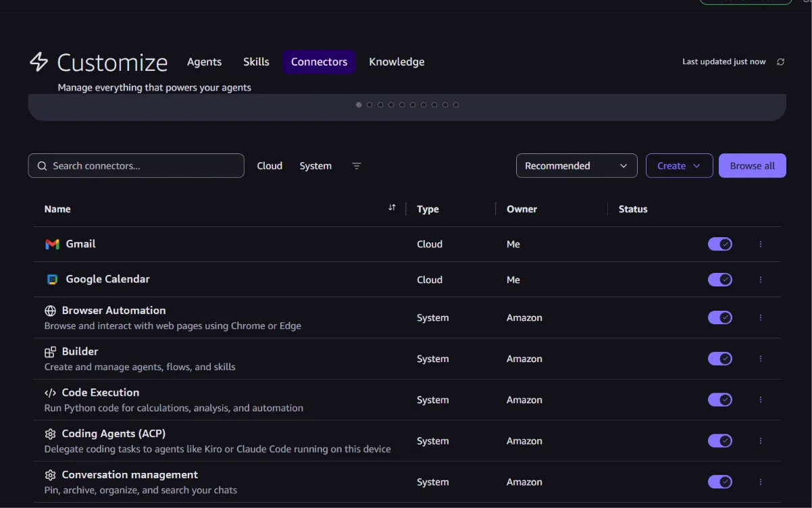The image size is (812, 508).
Task: Open more options for Coding Agents row
Action: [761, 440]
